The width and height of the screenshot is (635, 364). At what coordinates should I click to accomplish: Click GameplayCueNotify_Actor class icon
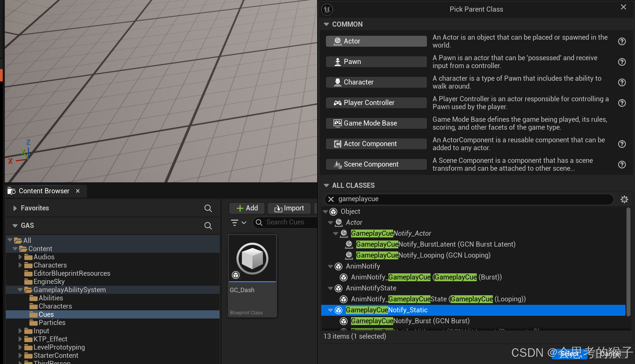344,233
